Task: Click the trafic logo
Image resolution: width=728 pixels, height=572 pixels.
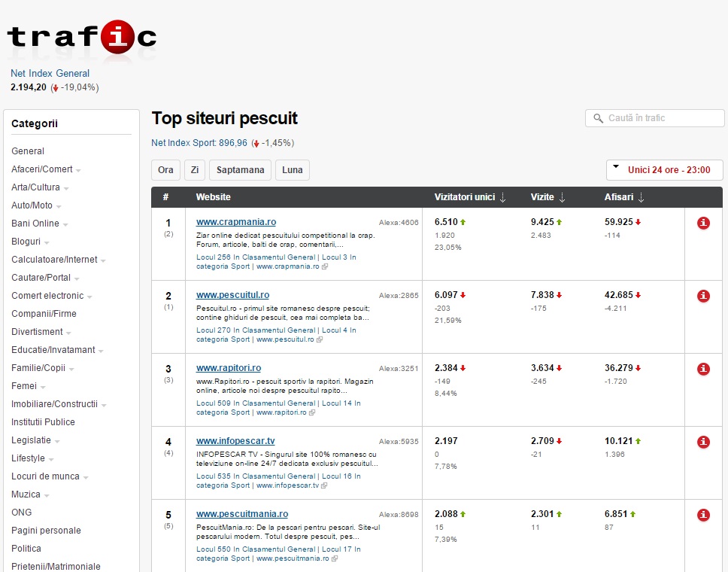Action: tap(82, 37)
